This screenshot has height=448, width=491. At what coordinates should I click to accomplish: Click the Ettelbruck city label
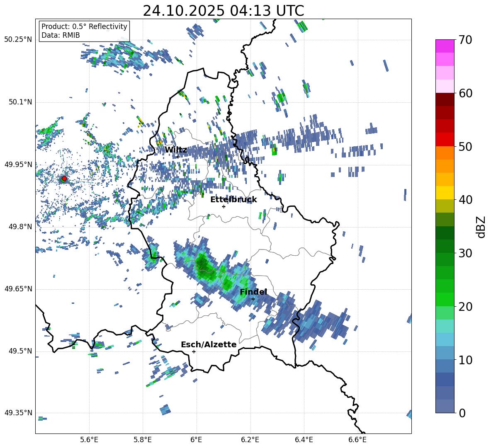[x=233, y=200]
